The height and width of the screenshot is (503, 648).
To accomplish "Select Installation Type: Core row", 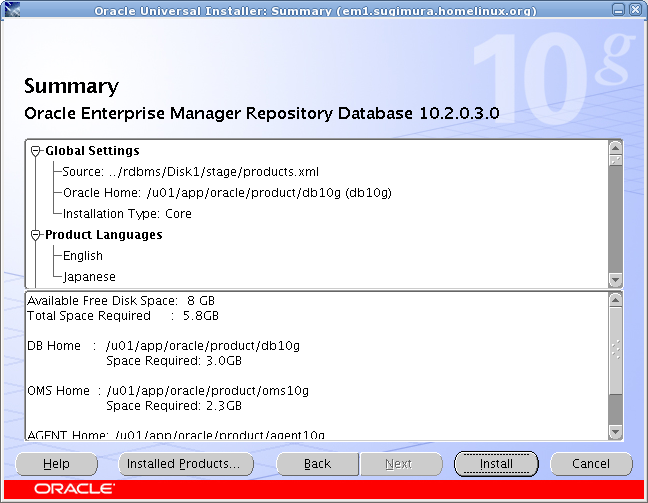I will pyautogui.click(x=127, y=214).
